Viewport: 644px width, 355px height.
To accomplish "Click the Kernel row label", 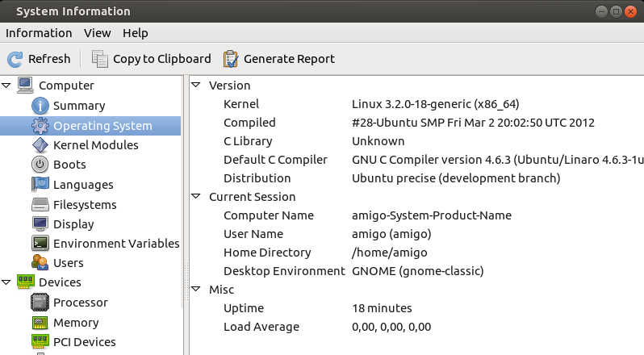I will pyautogui.click(x=241, y=104).
